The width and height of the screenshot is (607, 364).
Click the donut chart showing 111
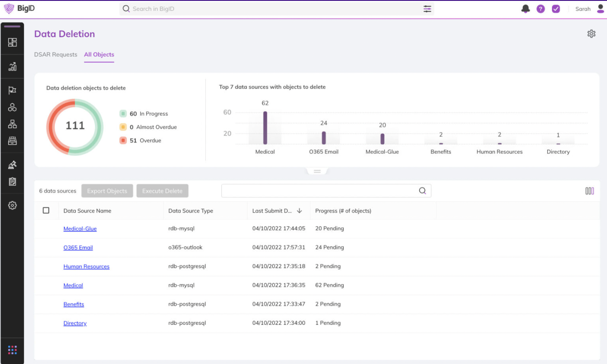pyautogui.click(x=75, y=127)
